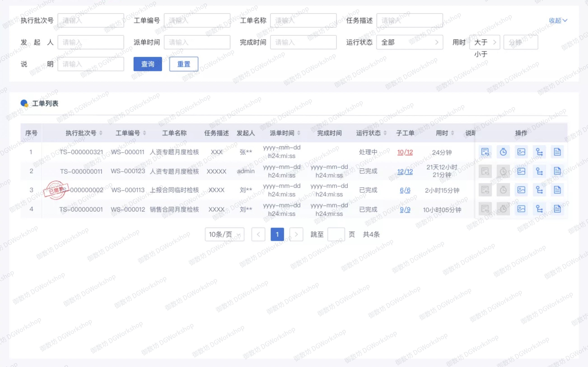Click the document icon in row WS-000113
The height and width of the screenshot is (367, 588).
coord(557,190)
